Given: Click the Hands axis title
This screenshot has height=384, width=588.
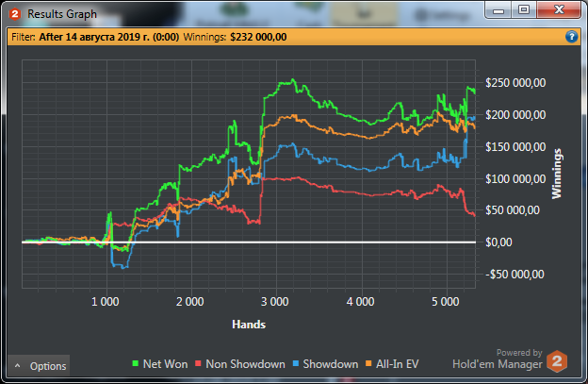Looking at the screenshot, I should coord(249,325).
